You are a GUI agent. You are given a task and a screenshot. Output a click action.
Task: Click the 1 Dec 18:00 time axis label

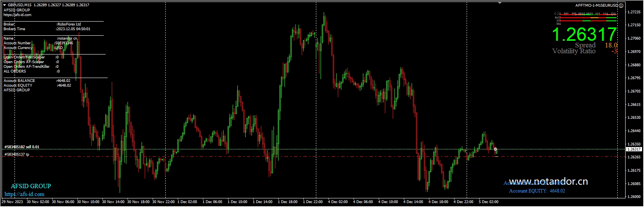[x=288, y=202]
